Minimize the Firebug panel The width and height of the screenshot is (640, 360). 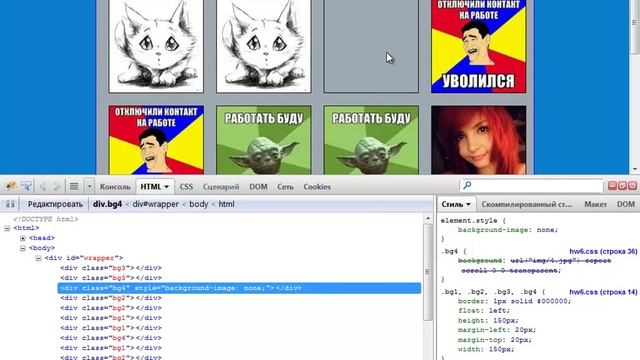click(x=612, y=186)
